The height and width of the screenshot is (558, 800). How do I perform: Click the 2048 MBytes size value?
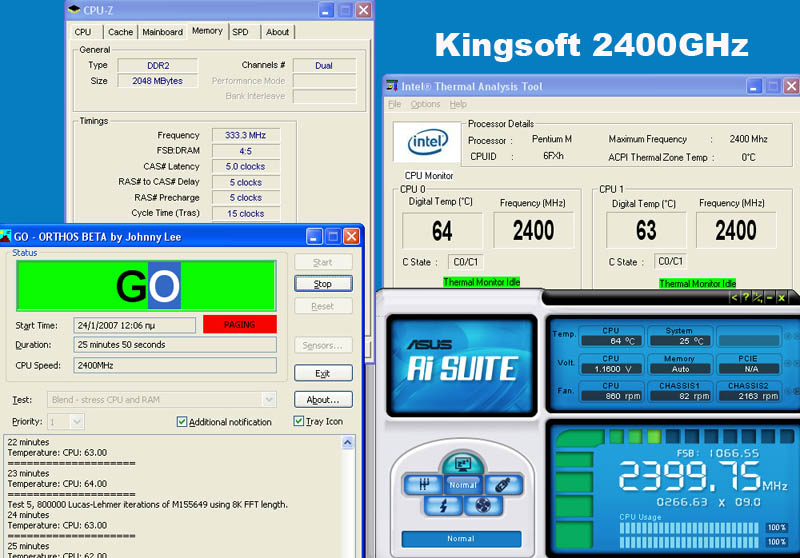[x=158, y=81]
